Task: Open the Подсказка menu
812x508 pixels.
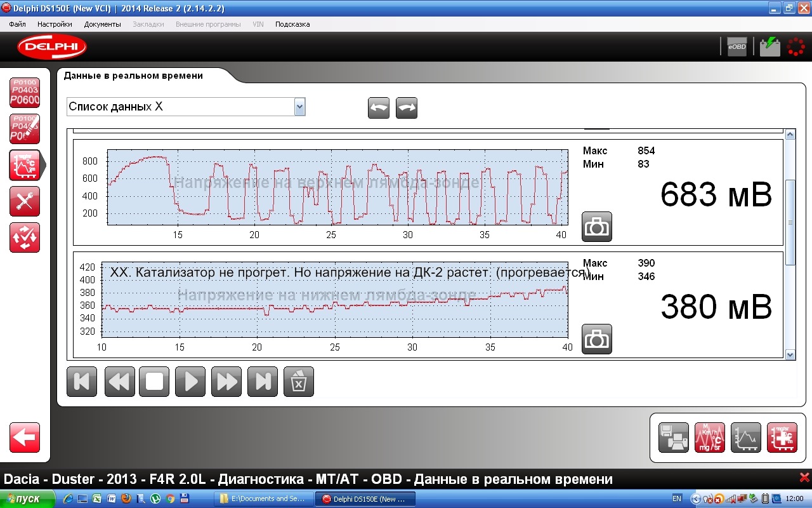Action: (x=292, y=24)
